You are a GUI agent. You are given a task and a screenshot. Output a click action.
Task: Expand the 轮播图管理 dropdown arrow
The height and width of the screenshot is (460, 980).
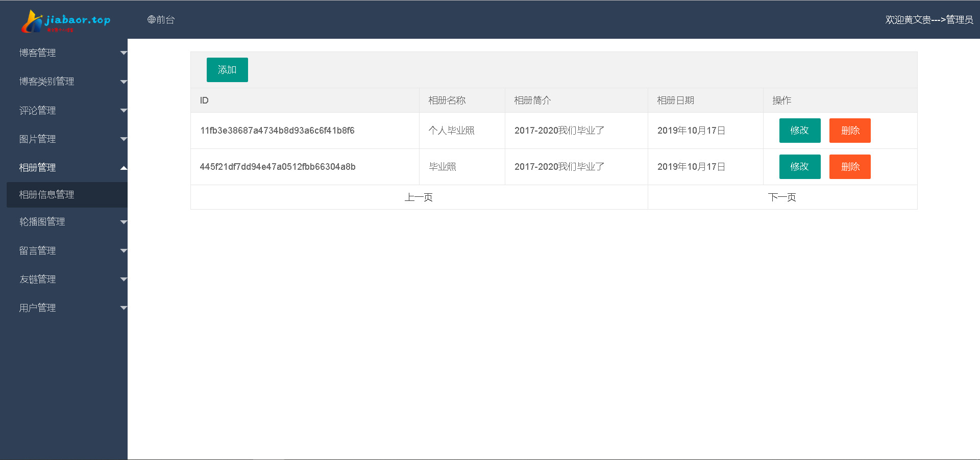click(x=124, y=222)
